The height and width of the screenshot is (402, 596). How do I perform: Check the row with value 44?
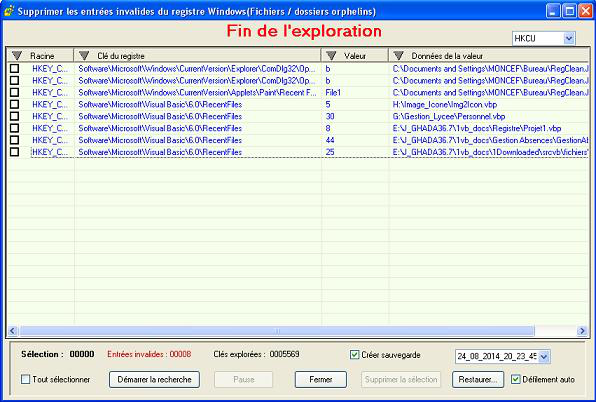click(x=14, y=140)
